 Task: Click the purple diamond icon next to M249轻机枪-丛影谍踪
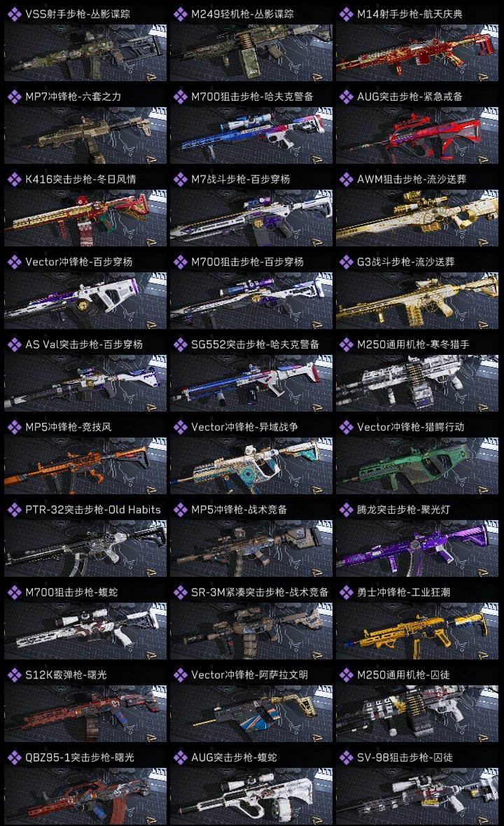(x=180, y=14)
